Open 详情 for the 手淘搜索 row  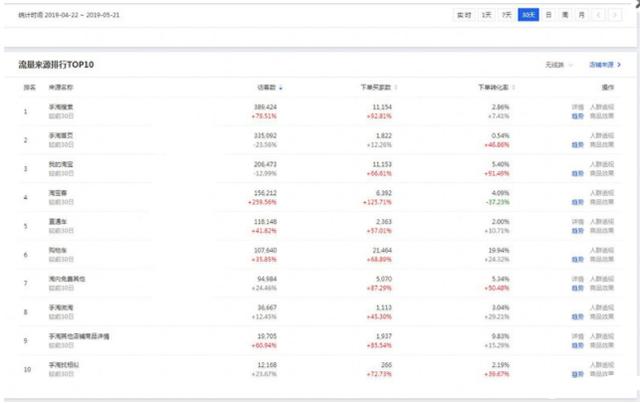pos(577,106)
